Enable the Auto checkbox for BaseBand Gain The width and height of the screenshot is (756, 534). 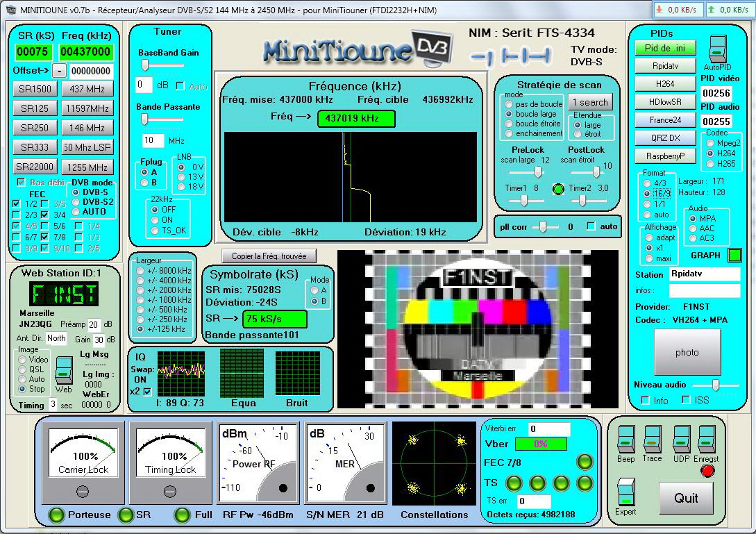click(180, 86)
